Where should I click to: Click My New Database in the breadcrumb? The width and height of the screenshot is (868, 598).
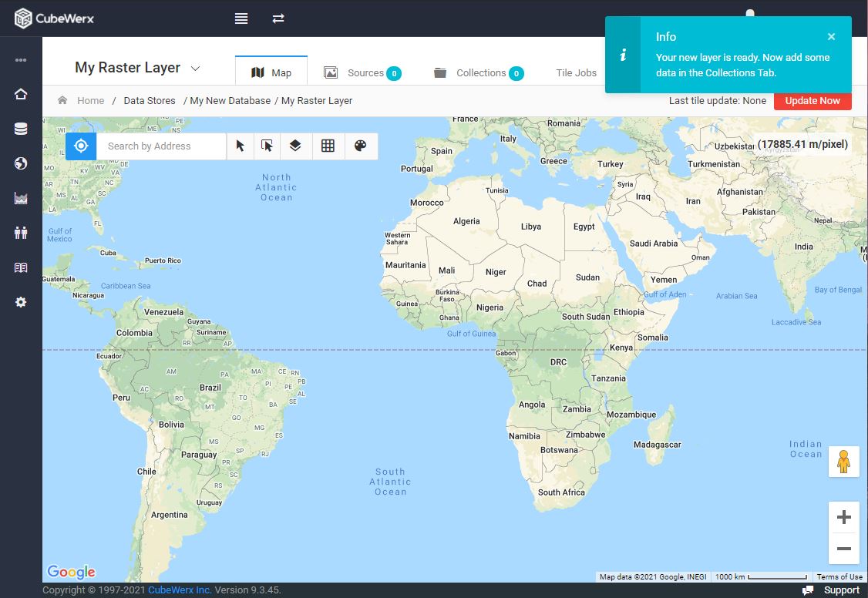point(230,101)
